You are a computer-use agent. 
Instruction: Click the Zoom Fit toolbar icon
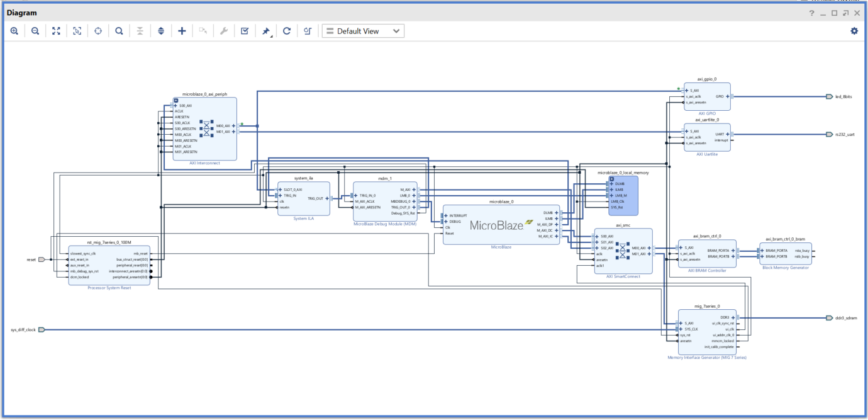point(56,31)
